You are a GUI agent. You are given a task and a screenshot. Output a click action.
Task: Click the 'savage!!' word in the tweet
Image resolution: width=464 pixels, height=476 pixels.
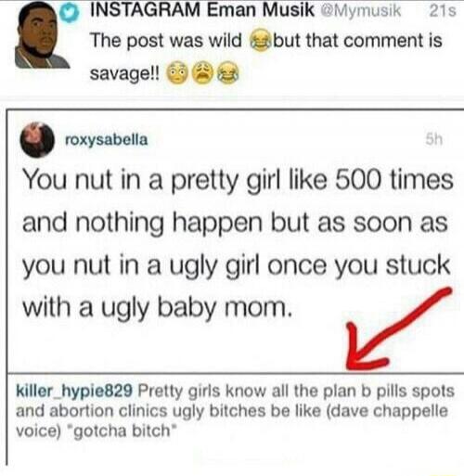click(125, 73)
